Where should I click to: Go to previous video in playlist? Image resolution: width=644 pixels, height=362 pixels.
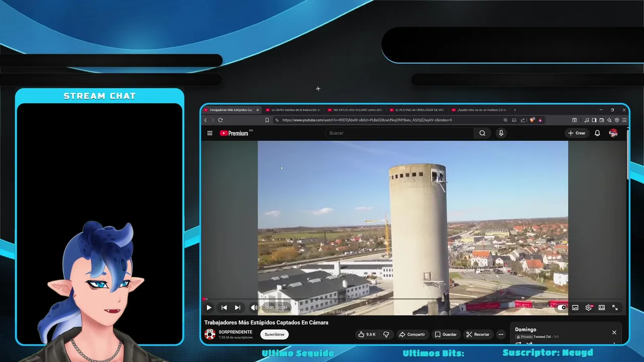pyautogui.click(x=224, y=308)
